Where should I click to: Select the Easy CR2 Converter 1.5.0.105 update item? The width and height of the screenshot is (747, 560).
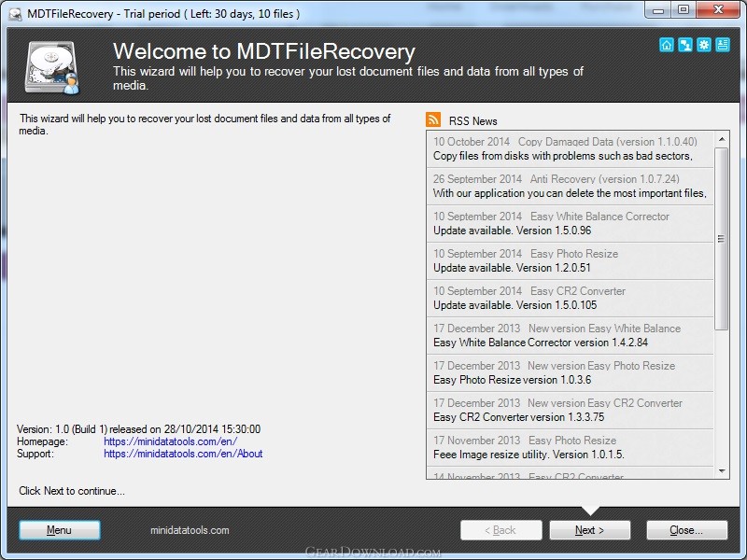[570, 298]
